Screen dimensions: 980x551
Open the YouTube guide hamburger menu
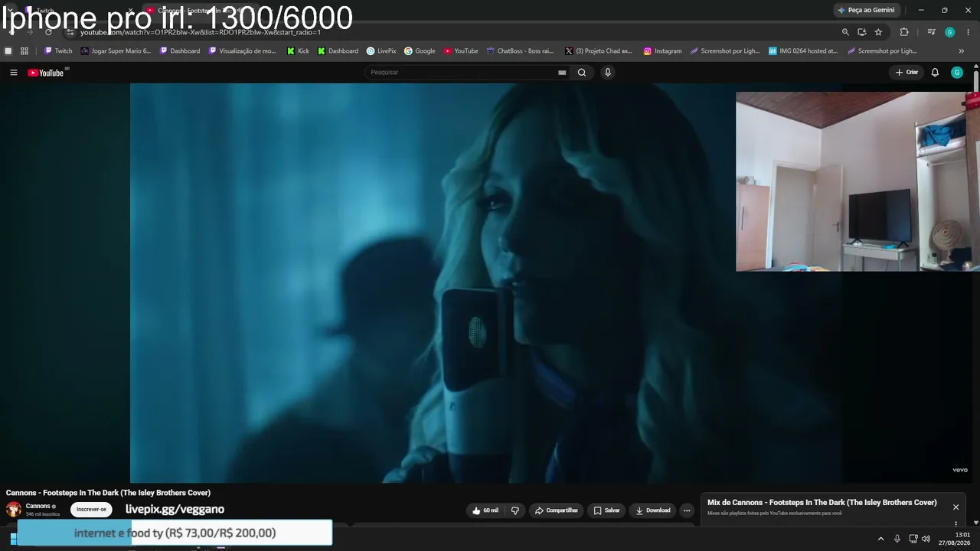(x=13, y=73)
